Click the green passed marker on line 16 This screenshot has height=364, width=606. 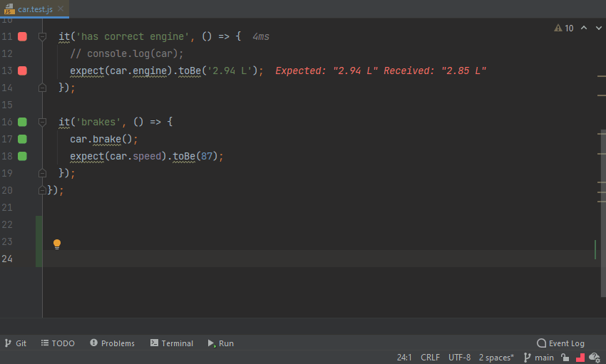22,122
